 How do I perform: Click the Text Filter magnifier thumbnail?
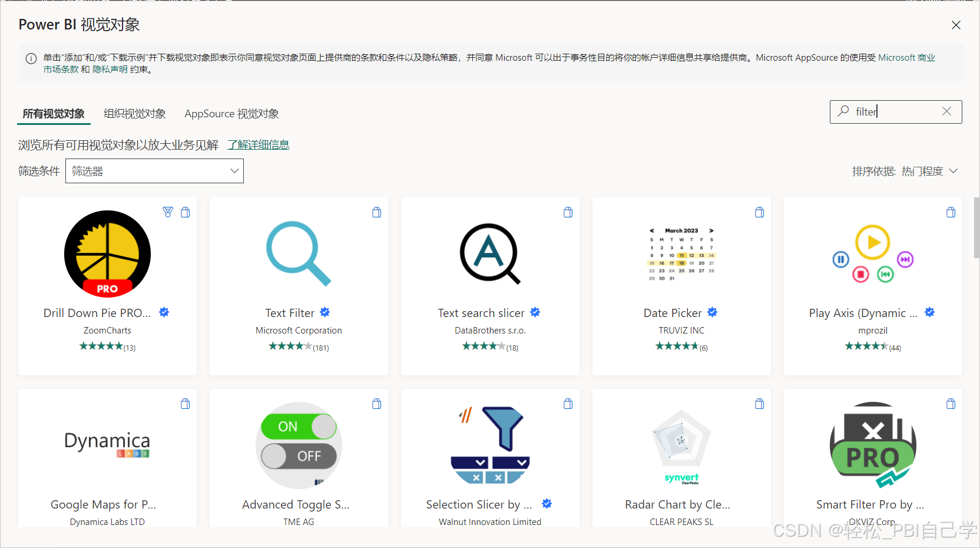[299, 253]
